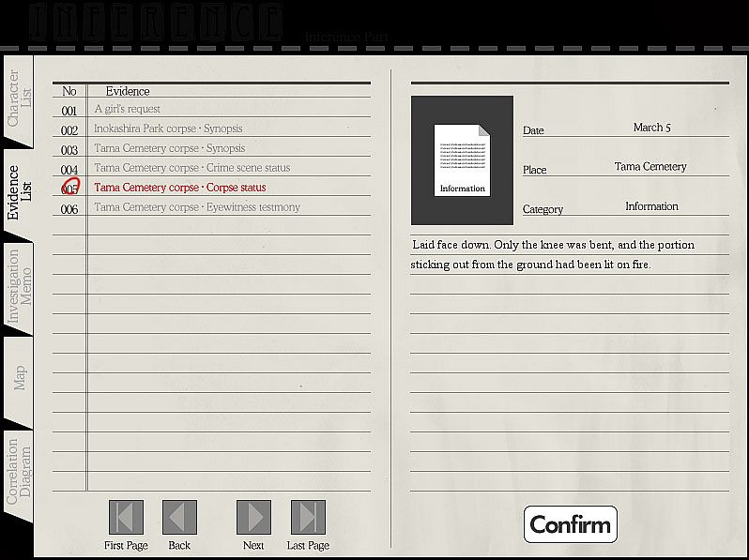Click the Next page arrow icon
The image size is (749, 560).
pyautogui.click(x=253, y=517)
